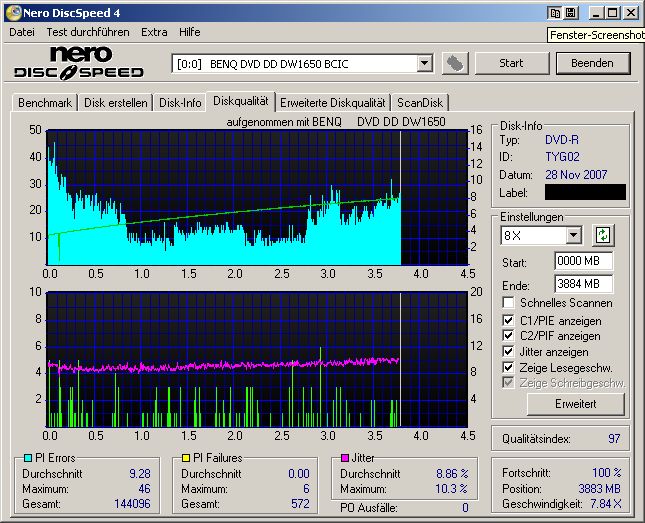Expand the 8 X speed dropdown

573,235
